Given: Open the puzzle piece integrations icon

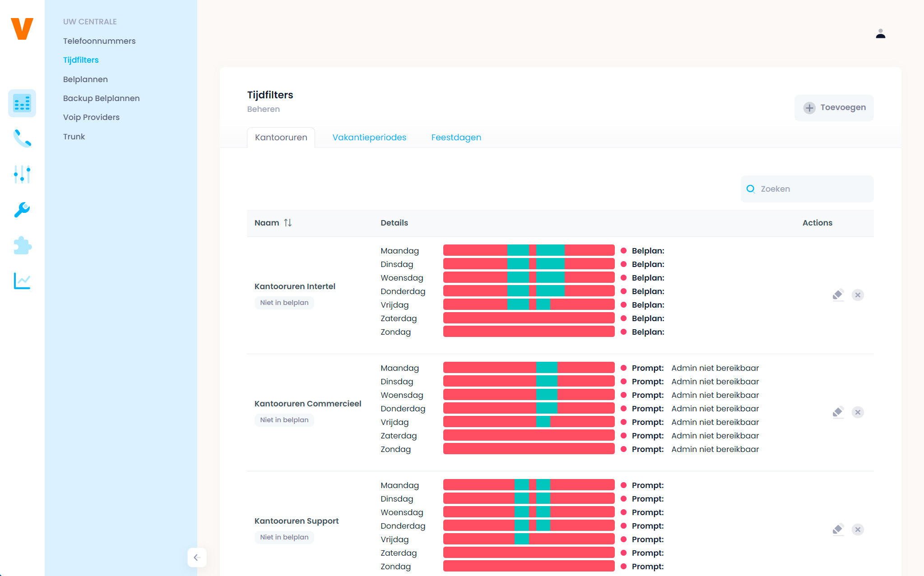Looking at the screenshot, I should pos(22,245).
